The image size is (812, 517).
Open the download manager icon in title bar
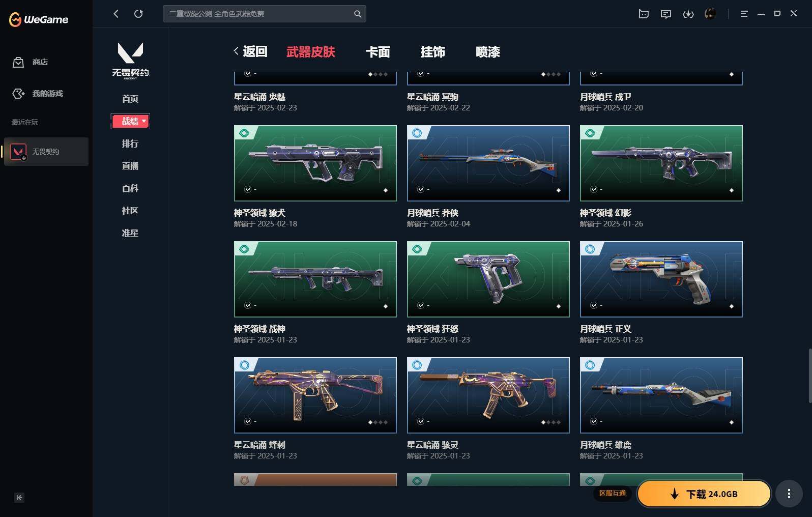pyautogui.click(x=688, y=14)
